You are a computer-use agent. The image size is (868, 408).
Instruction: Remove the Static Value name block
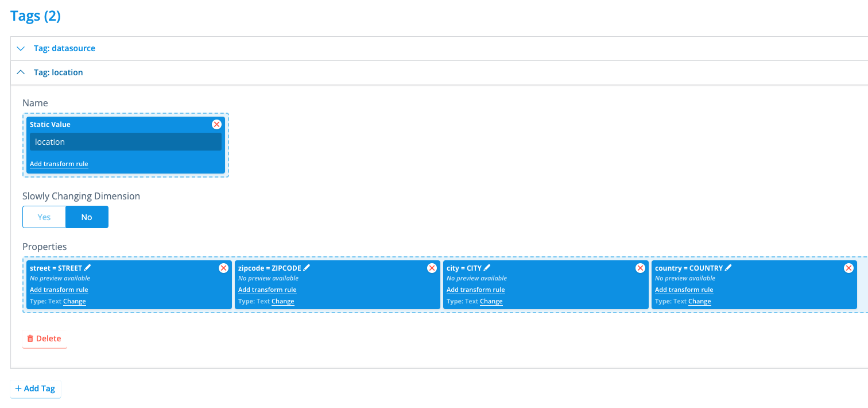pos(216,125)
